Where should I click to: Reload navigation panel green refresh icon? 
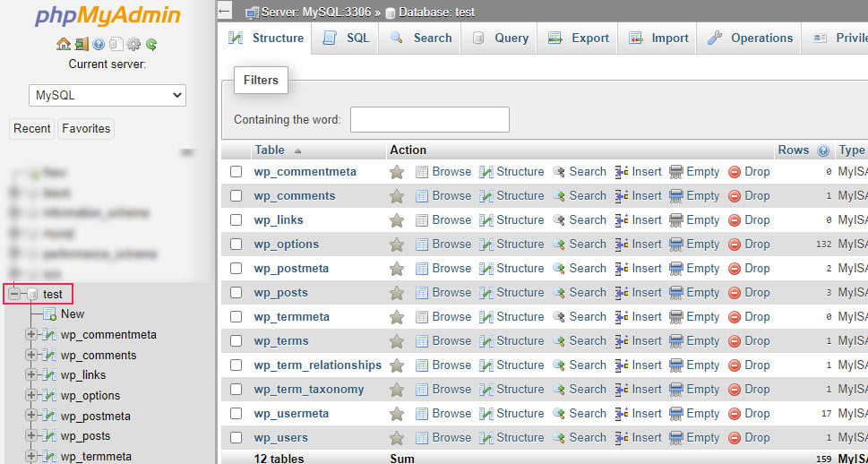(x=151, y=44)
